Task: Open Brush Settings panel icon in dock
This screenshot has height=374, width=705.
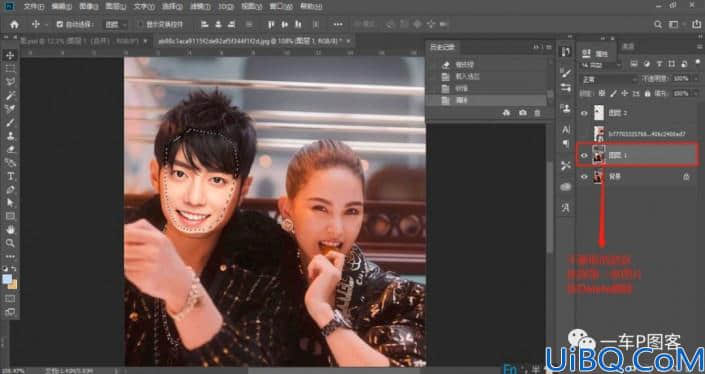Action: [566, 72]
